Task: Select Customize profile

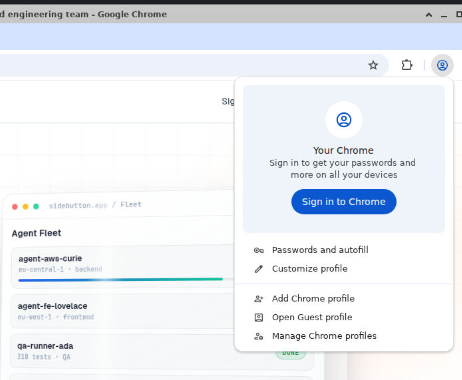Action: 344,269
